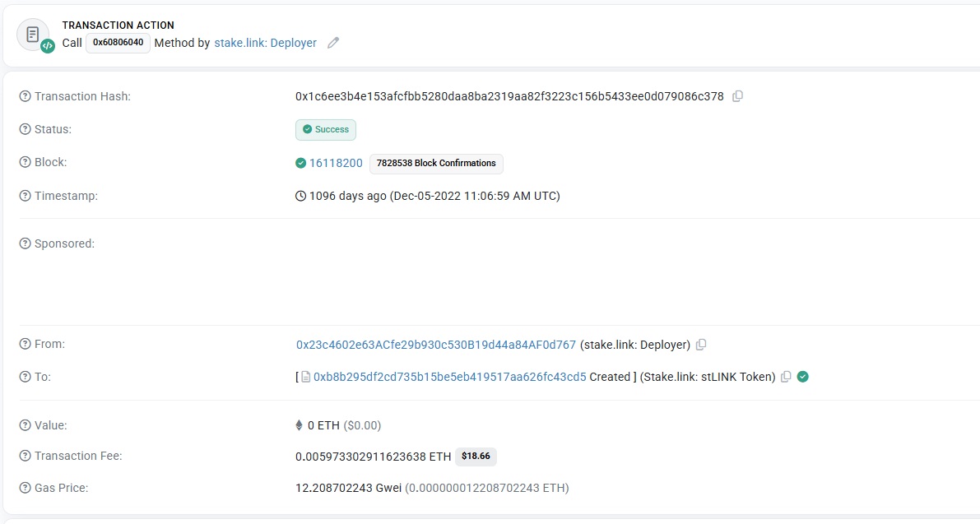Click the 12.208702243 Gwei gas price text

click(348, 488)
